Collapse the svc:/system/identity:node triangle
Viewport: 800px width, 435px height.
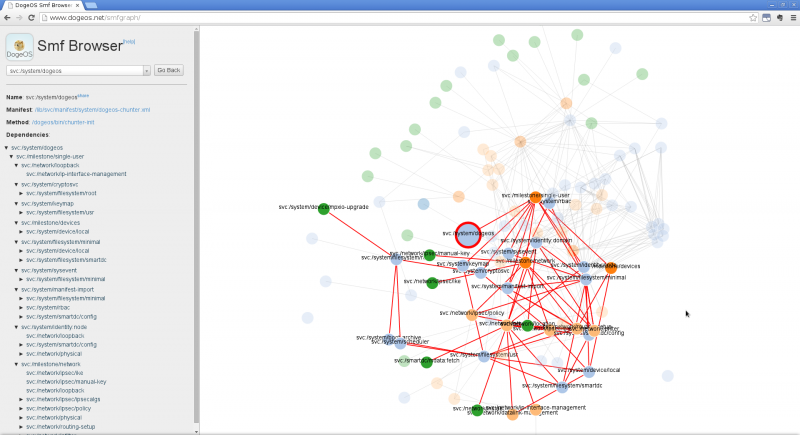(16, 327)
